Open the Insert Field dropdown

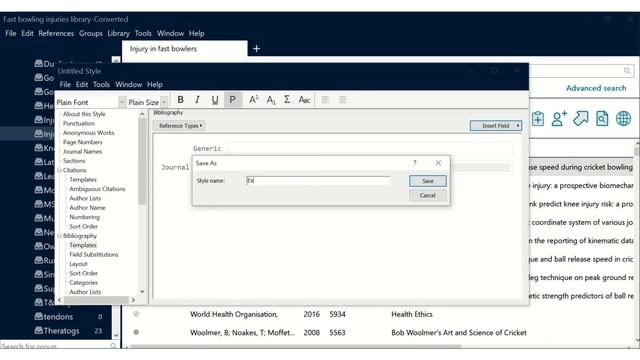[496, 126]
